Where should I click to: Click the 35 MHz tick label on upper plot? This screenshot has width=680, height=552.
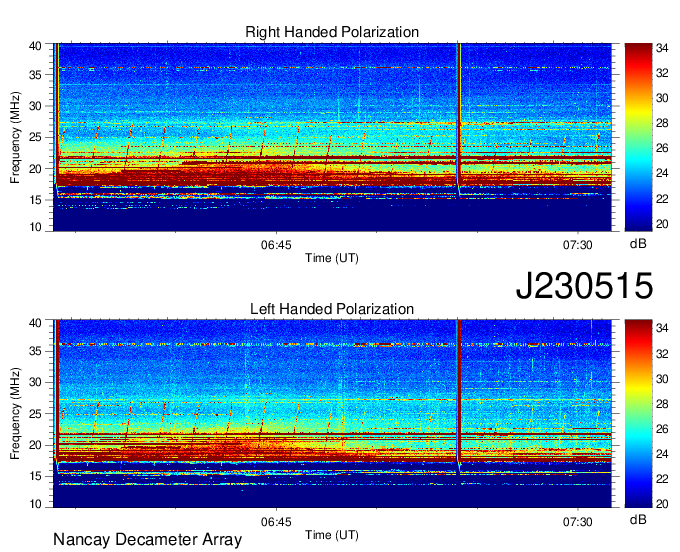pos(35,75)
